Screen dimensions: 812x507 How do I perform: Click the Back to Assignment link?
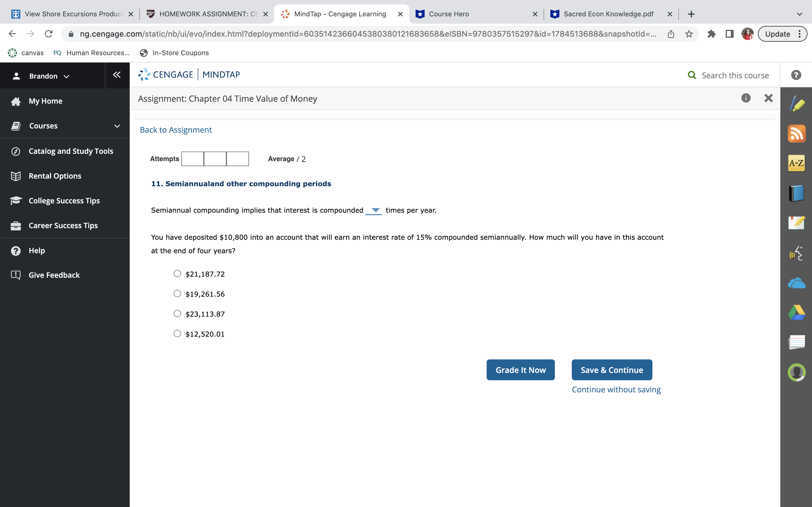175,130
